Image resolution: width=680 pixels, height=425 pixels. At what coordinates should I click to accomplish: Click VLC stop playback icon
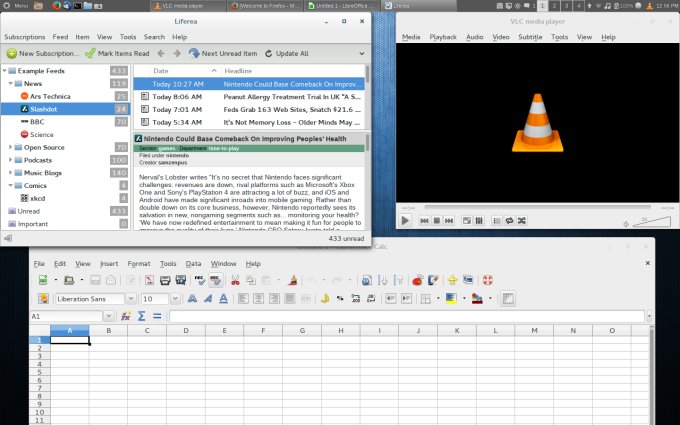437,219
